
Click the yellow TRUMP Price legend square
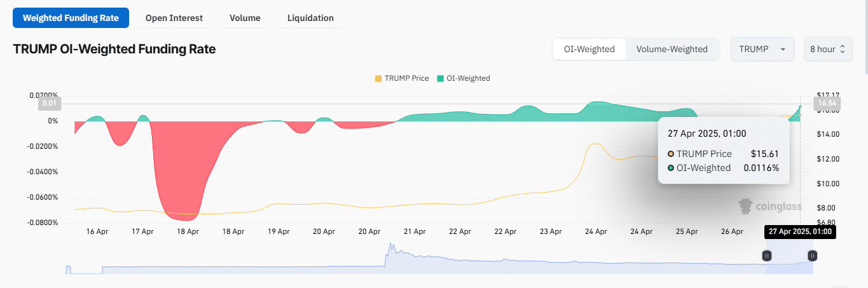[378, 78]
